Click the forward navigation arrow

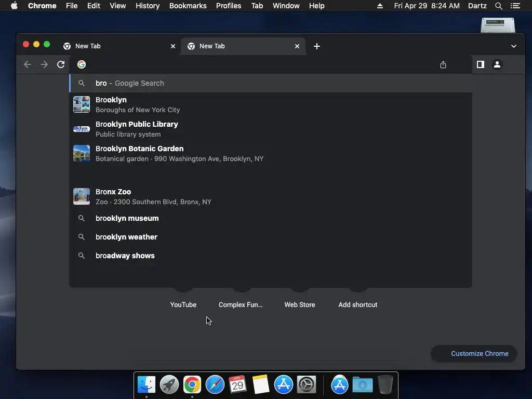coord(44,64)
